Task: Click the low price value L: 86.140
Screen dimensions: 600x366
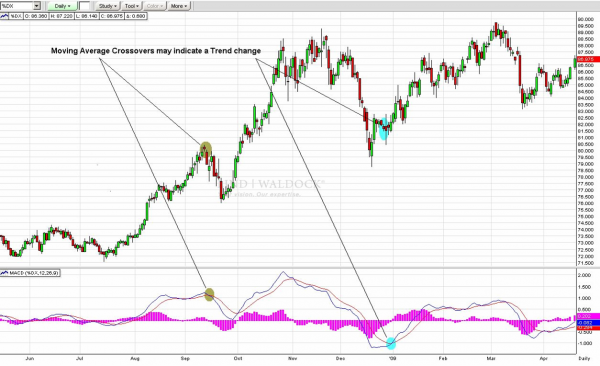Action: point(86,16)
